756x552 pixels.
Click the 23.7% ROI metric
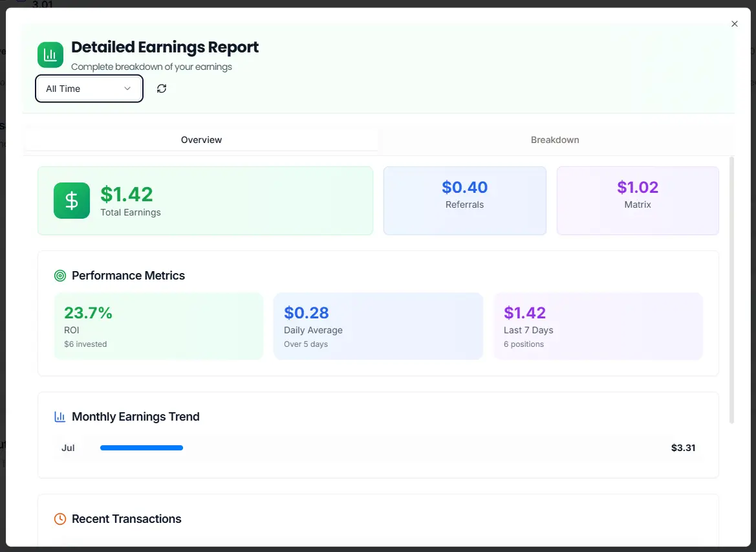tap(158, 326)
